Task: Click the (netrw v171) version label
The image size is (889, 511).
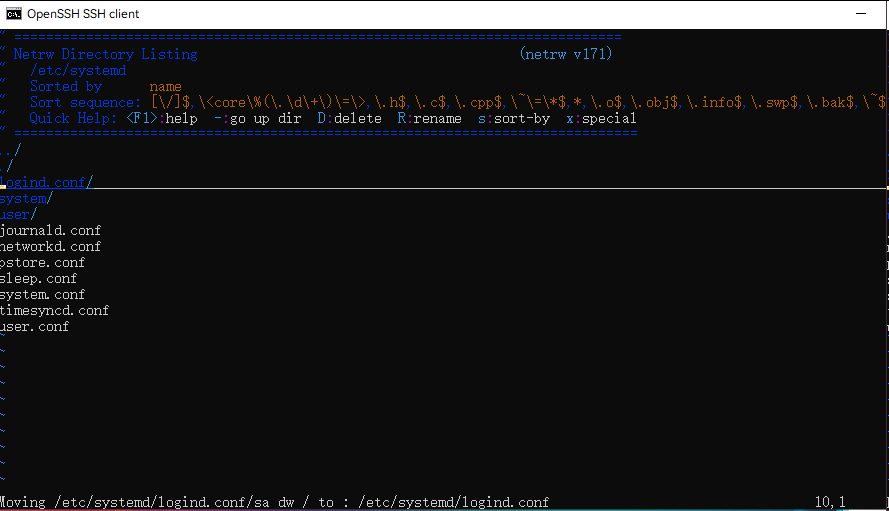Action: (566, 54)
